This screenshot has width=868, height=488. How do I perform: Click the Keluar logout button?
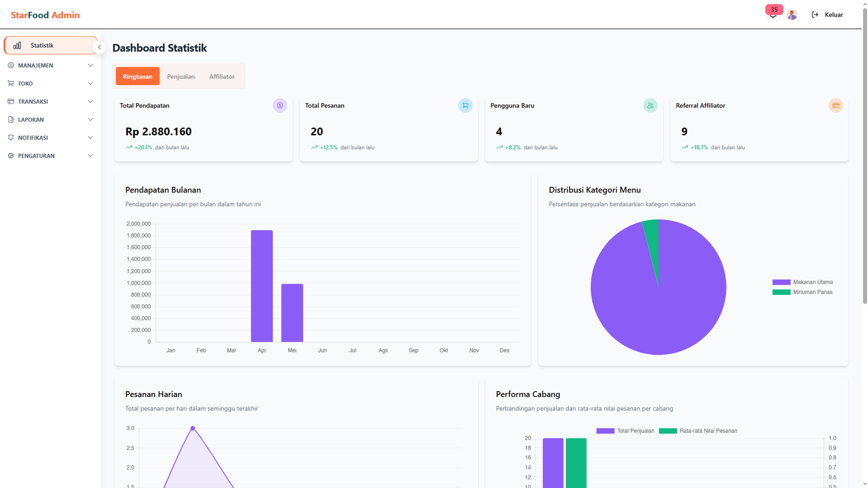click(827, 15)
